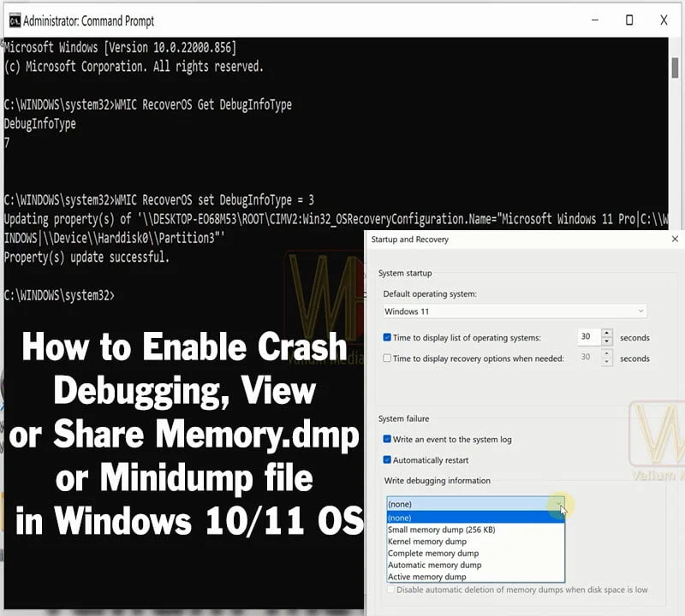The image size is (685, 616).
Task: Pick 'Complete memory dump' from list
Action: [475, 554]
